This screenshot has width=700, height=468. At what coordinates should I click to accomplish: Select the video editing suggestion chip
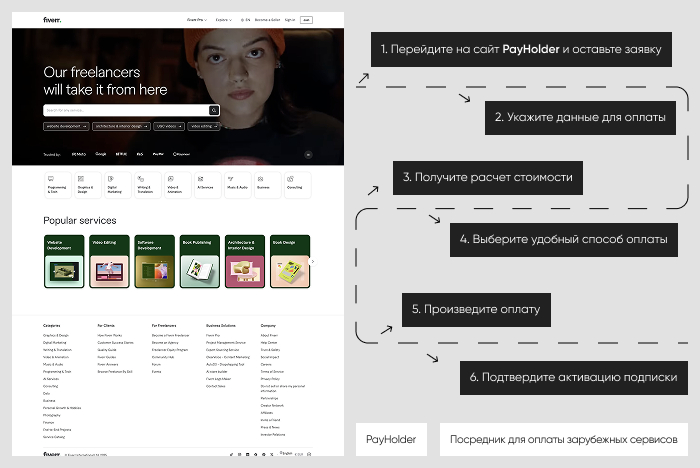pyautogui.click(x=204, y=126)
